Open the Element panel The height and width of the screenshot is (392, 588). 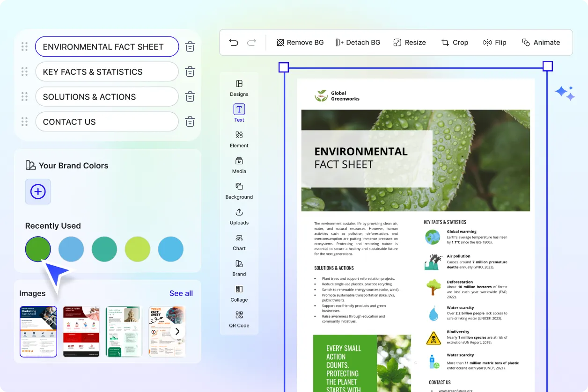tap(239, 138)
